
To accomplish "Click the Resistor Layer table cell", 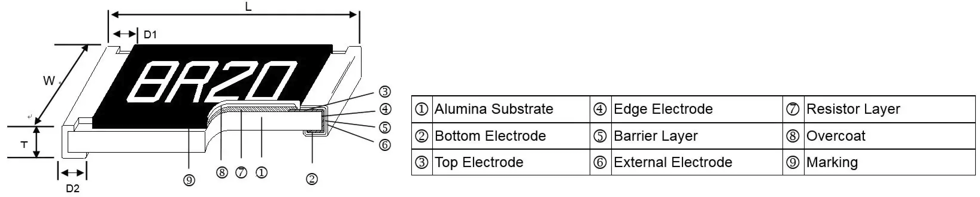I will pyautogui.click(x=853, y=109).
